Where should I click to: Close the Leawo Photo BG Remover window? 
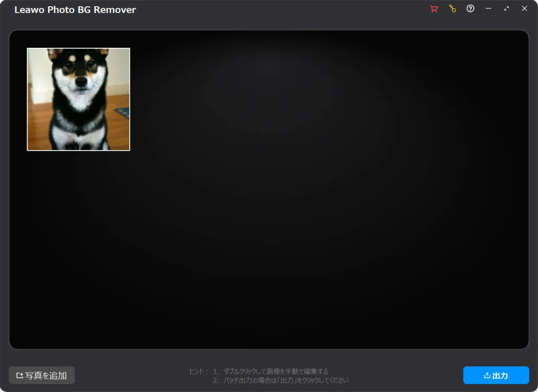pos(524,9)
